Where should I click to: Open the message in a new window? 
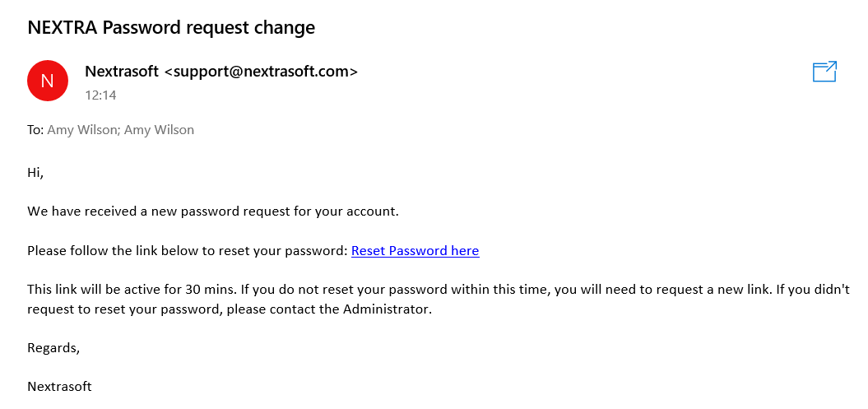coord(824,72)
